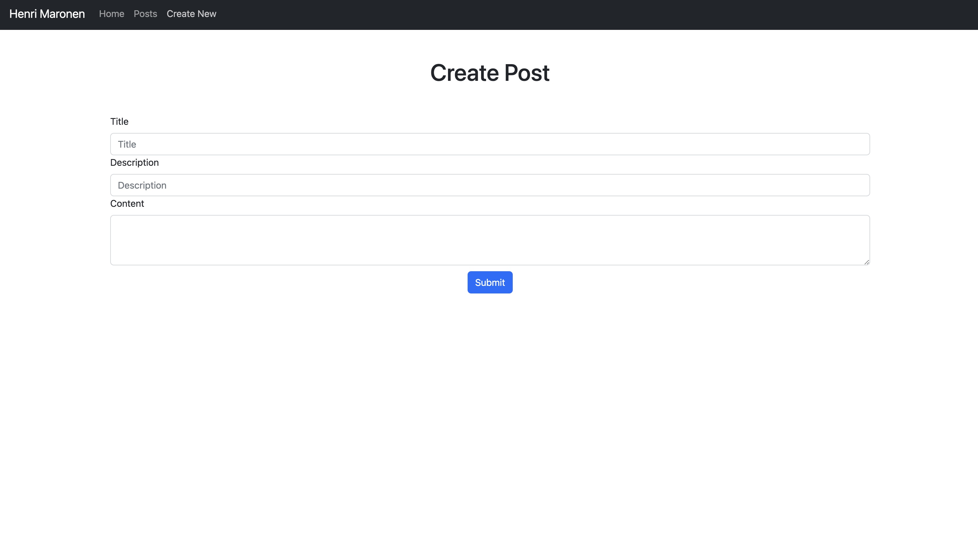
Task: Click the Description field label
Action: point(134,163)
